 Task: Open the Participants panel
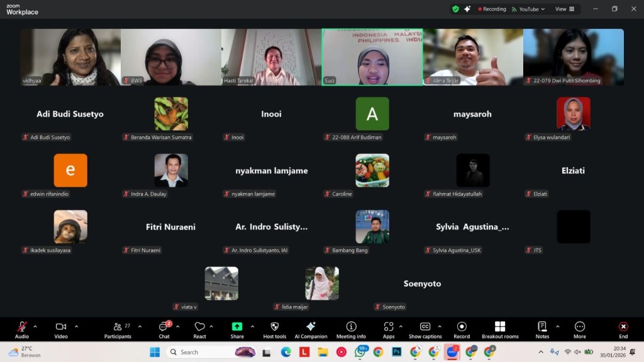pyautogui.click(x=118, y=329)
